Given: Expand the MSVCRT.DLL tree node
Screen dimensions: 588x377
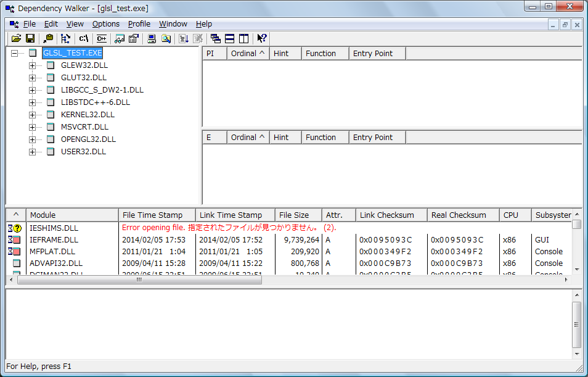Looking at the screenshot, I should click(x=32, y=127).
